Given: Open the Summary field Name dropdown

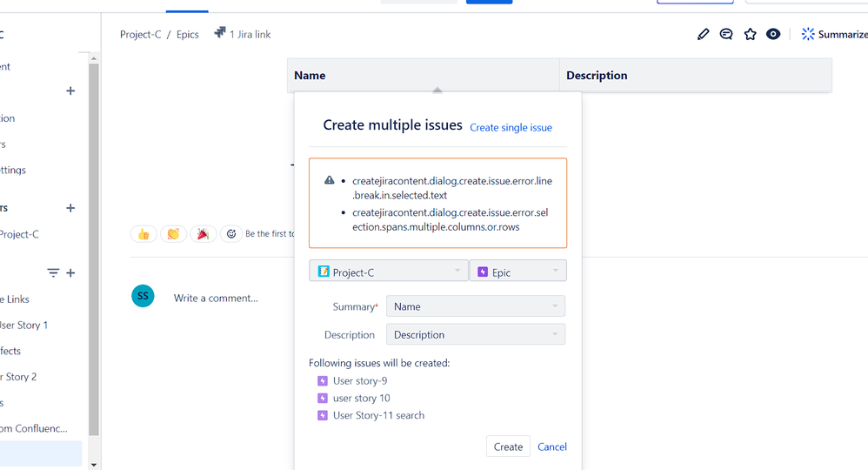Looking at the screenshot, I should point(476,306).
